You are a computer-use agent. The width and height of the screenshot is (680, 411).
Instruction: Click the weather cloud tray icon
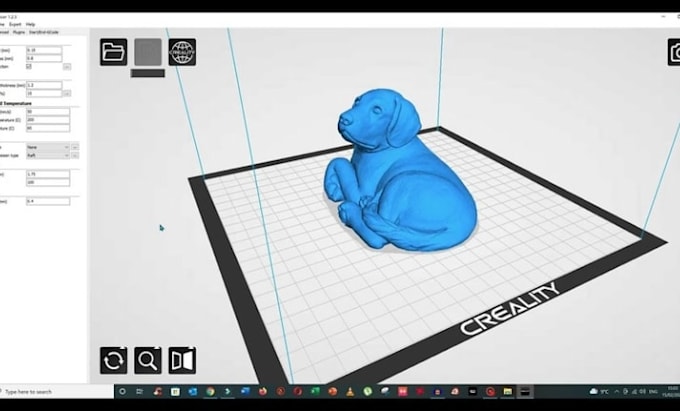click(x=593, y=391)
